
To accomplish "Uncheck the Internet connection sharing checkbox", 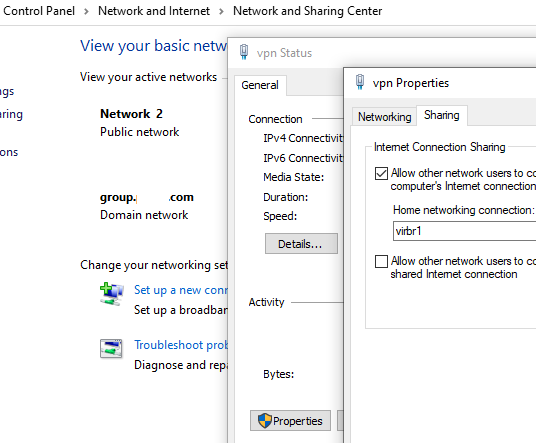I will [381, 173].
